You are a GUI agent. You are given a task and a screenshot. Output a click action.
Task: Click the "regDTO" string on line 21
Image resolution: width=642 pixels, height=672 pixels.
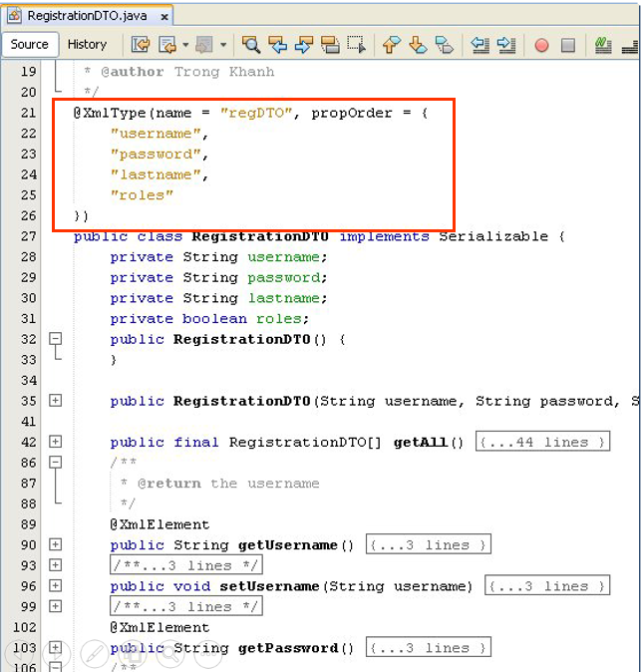(257, 113)
